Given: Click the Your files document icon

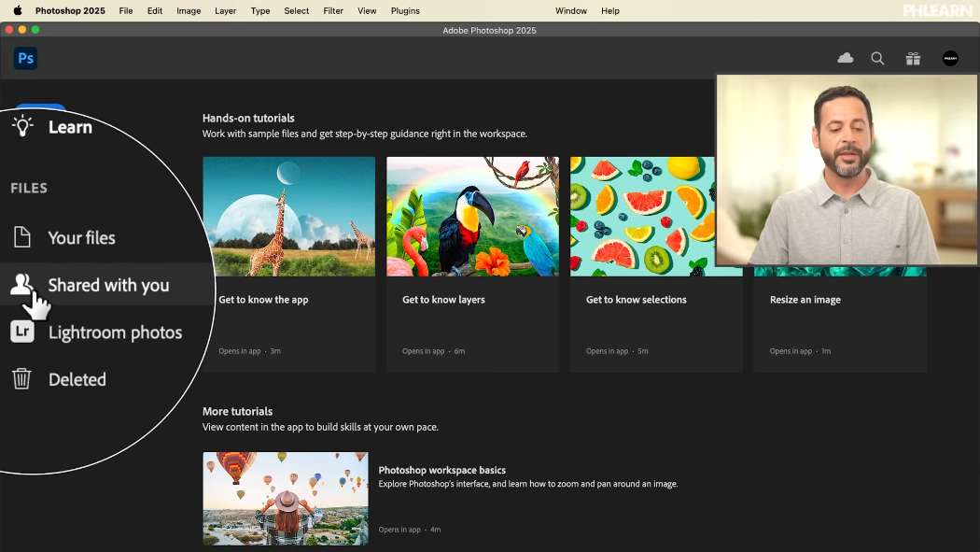Looking at the screenshot, I should click(x=21, y=237).
